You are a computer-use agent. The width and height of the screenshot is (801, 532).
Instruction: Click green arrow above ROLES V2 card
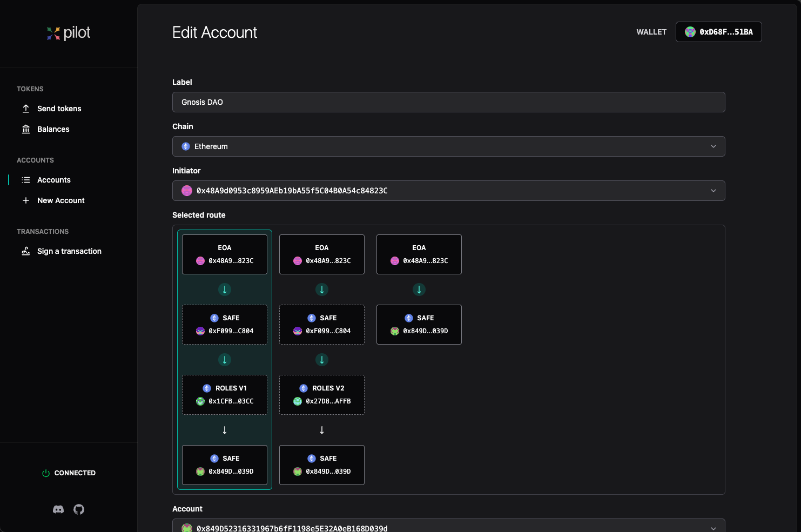[x=322, y=360]
